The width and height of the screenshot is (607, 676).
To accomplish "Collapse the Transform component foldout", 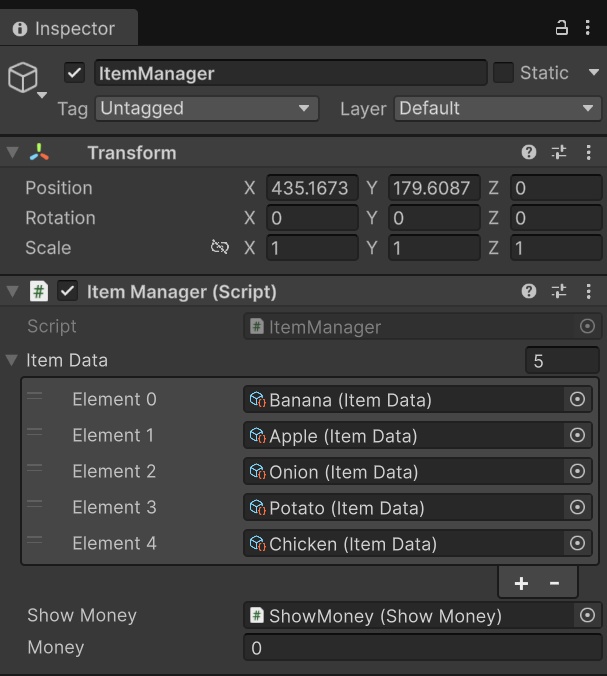I will pyautogui.click(x=13, y=152).
